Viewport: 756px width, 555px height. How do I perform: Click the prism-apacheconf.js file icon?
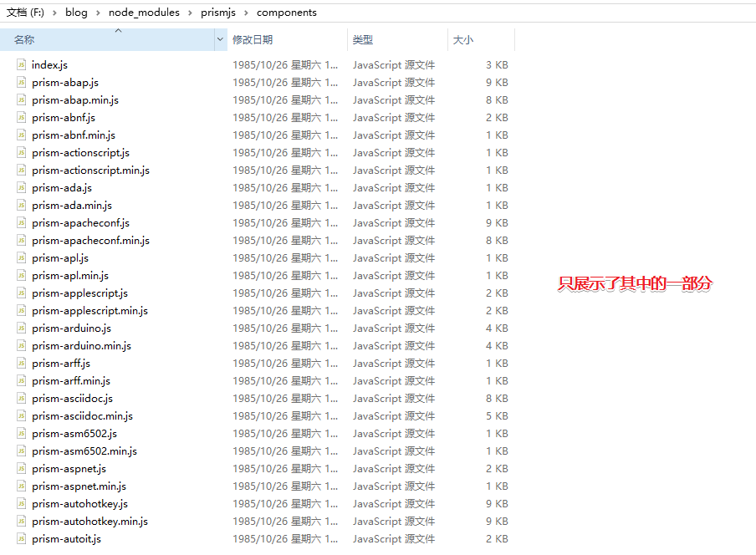pos(21,223)
